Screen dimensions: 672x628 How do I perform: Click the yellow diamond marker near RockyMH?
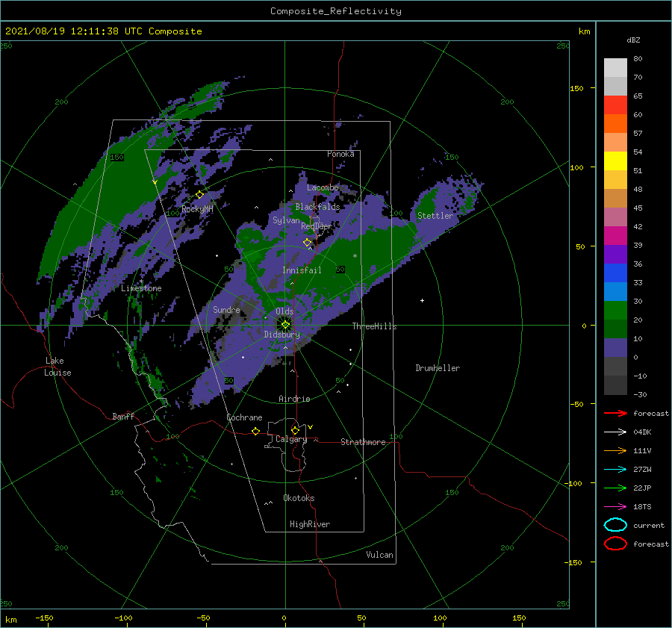pyautogui.click(x=199, y=195)
